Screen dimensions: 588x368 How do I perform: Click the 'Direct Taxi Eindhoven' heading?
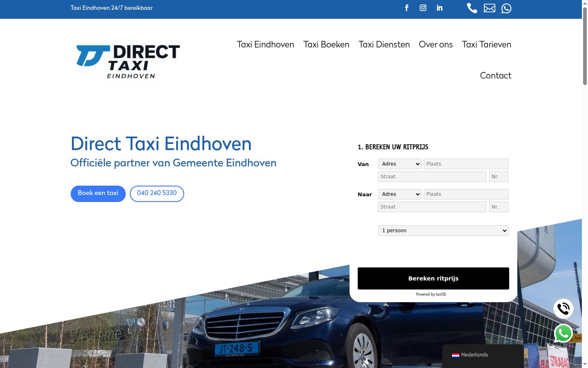tap(161, 144)
